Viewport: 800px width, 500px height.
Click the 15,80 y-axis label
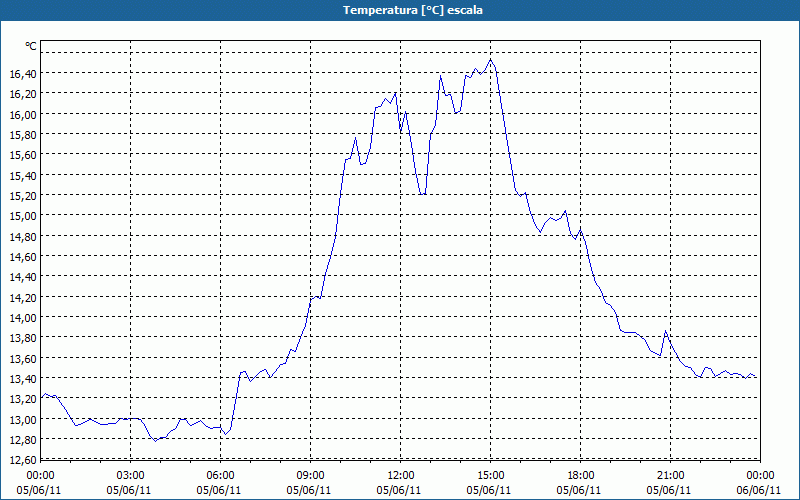coord(23,135)
